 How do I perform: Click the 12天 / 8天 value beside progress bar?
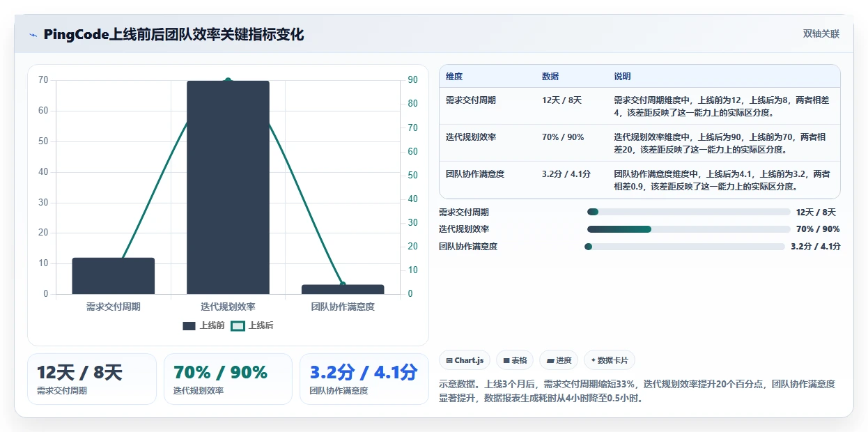(x=816, y=212)
